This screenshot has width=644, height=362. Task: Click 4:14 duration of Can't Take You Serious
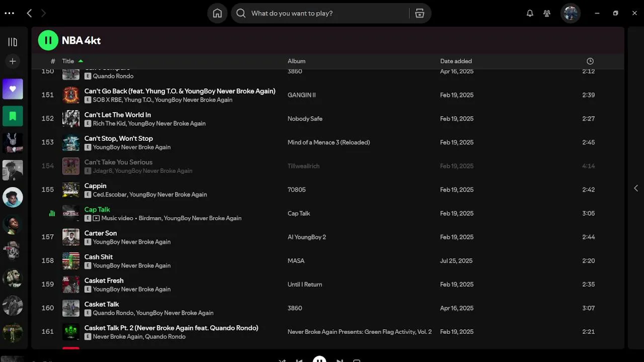click(589, 166)
